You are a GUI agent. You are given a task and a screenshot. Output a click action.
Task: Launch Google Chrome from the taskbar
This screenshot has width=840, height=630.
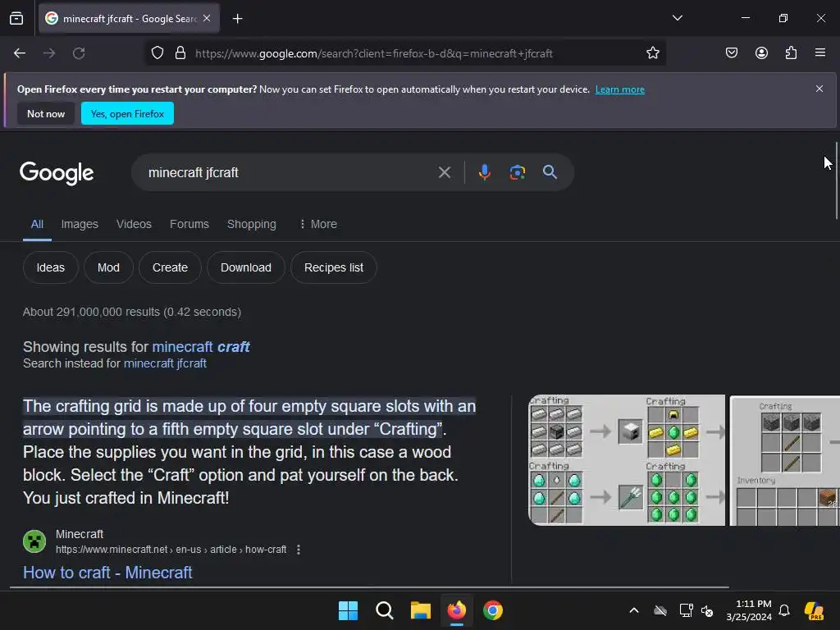point(493,610)
